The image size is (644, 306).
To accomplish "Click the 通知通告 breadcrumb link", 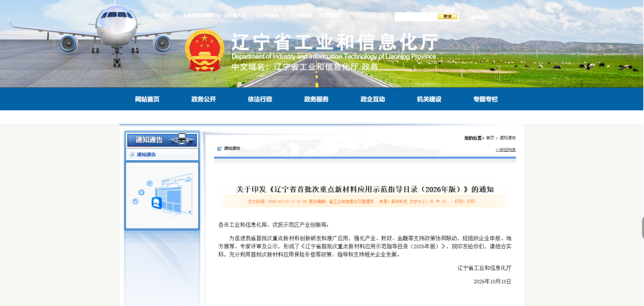I will click(x=507, y=138).
